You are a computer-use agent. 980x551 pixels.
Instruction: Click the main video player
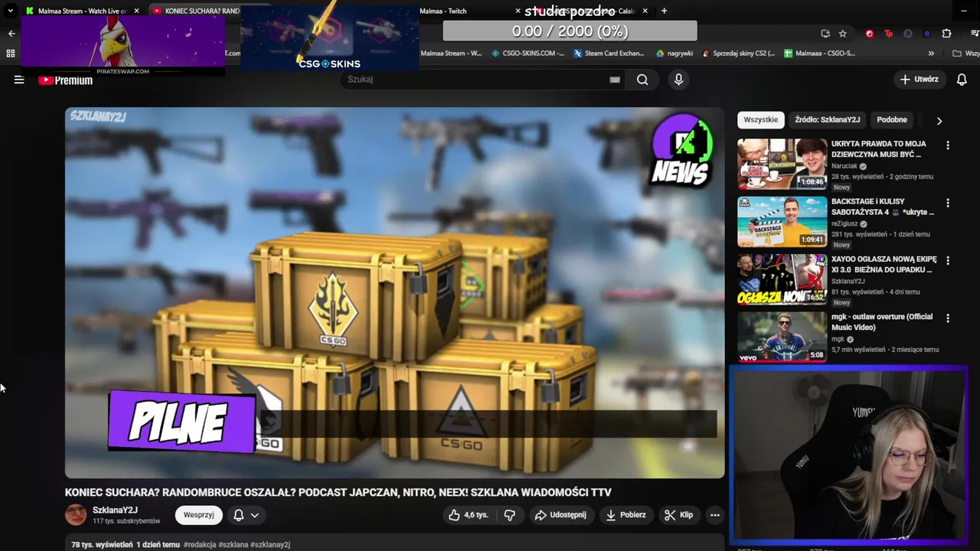(x=394, y=293)
